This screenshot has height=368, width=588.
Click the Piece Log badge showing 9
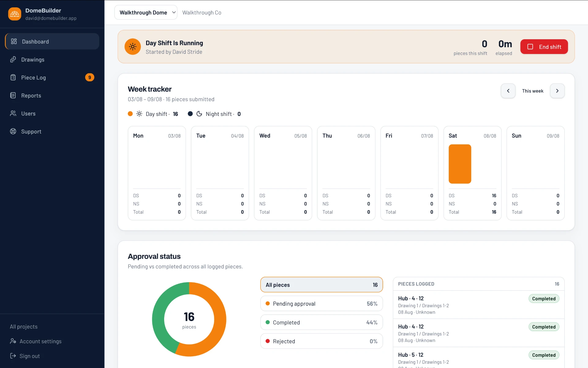point(89,77)
